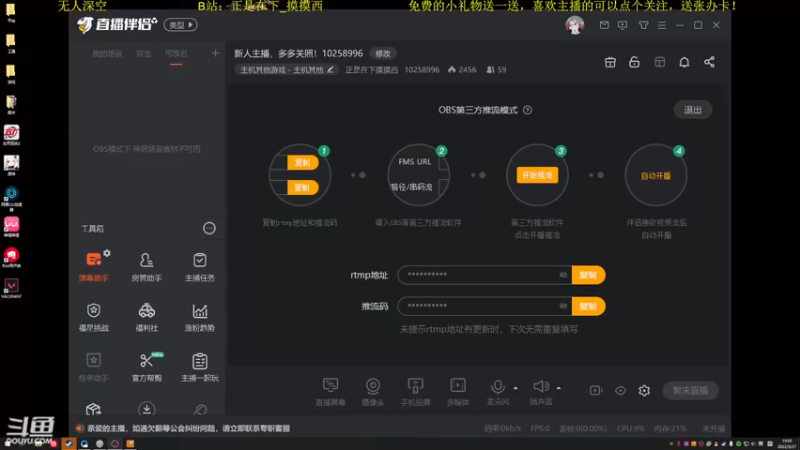Click the 暂未直播 status button

click(690, 390)
